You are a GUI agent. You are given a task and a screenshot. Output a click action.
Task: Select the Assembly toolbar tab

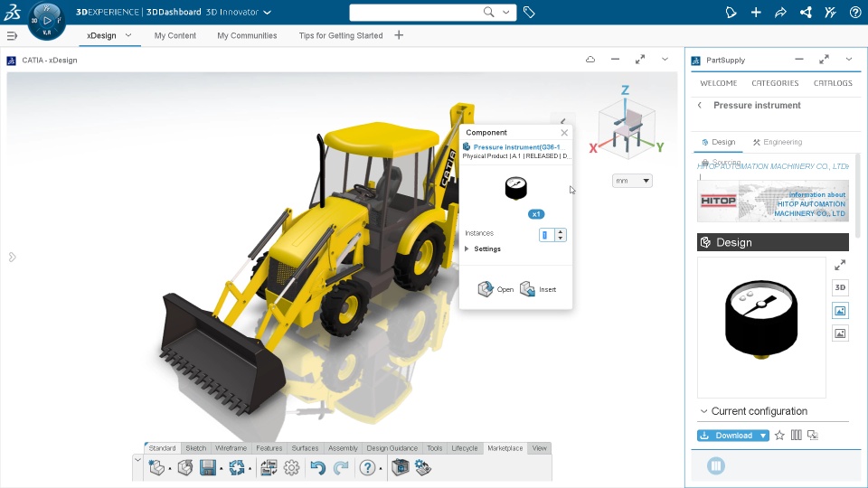pos(344,448)
